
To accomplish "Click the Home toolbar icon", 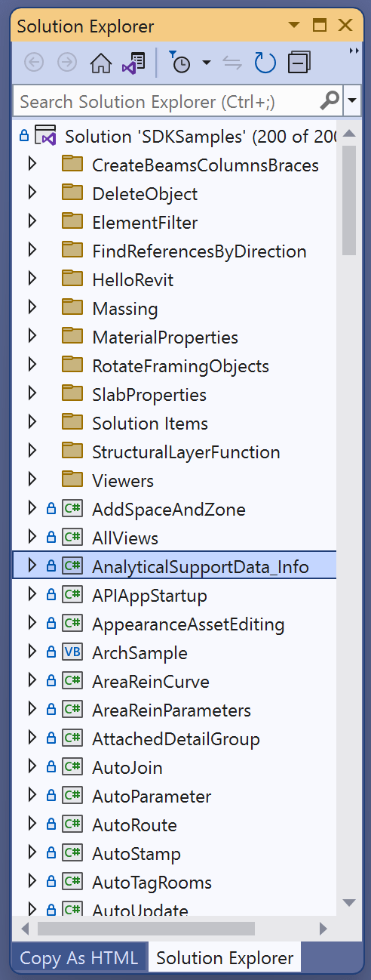I will [x=101, y=63].
